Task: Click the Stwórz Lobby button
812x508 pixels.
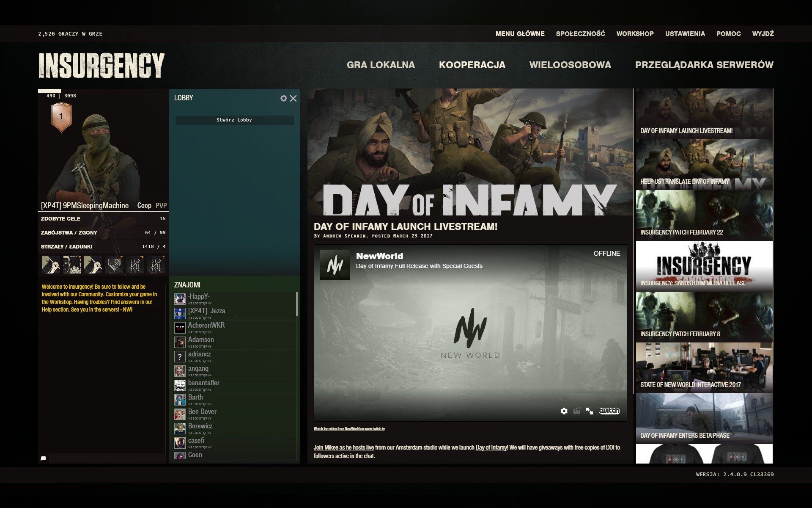Action: pyautogui.click(x=234, y=120)
